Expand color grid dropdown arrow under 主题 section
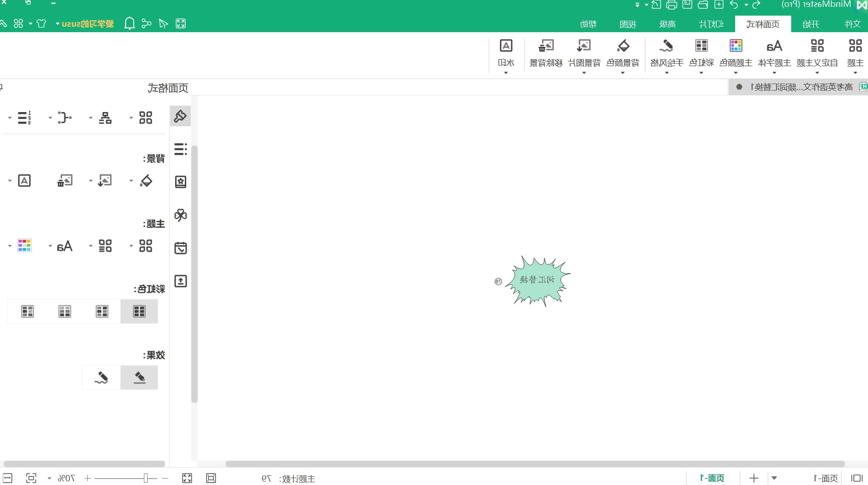This screenshot has width=868, height=485. point(10,246)
